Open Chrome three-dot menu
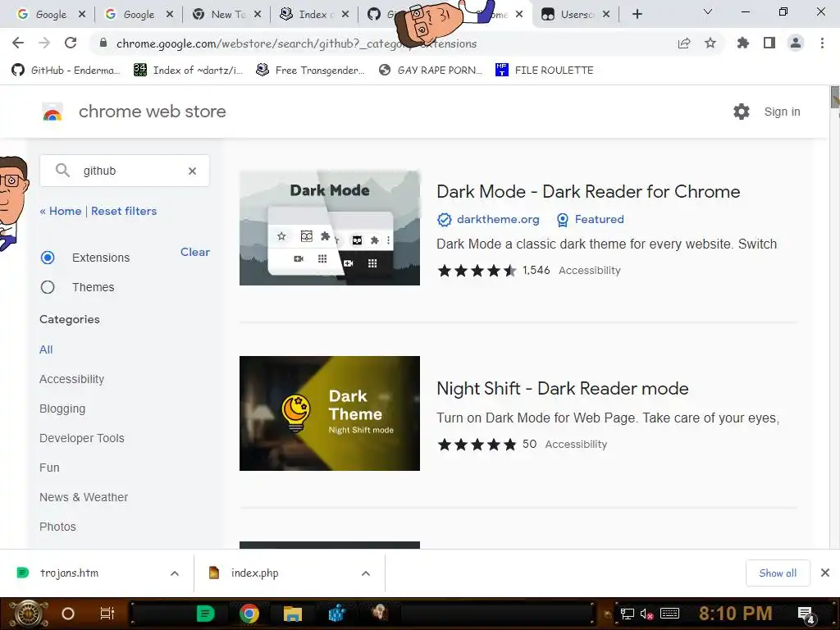840x630 pixels. tap(822, 43)
